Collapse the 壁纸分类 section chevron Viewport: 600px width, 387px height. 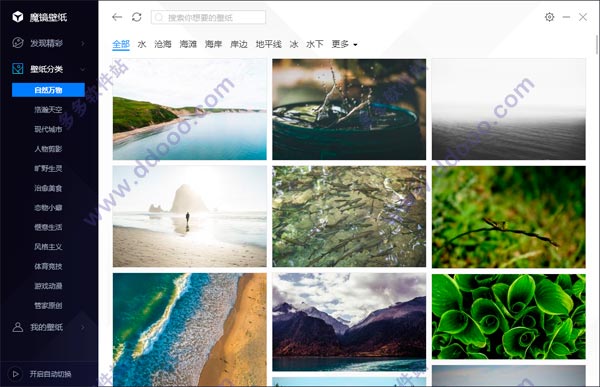coord(83,69)
